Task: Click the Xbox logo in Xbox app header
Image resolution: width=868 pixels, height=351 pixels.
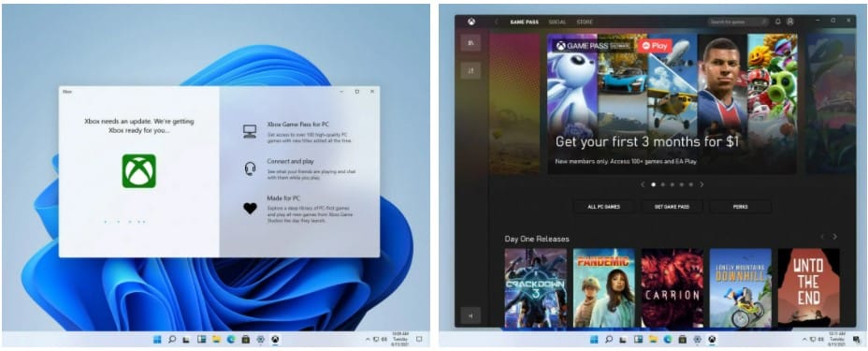Action: (470, 22)
